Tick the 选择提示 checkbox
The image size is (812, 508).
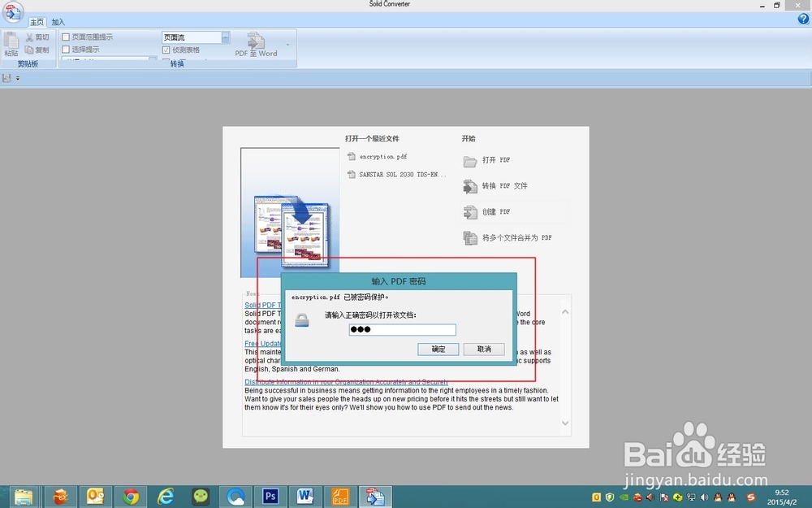pos(66,50)
